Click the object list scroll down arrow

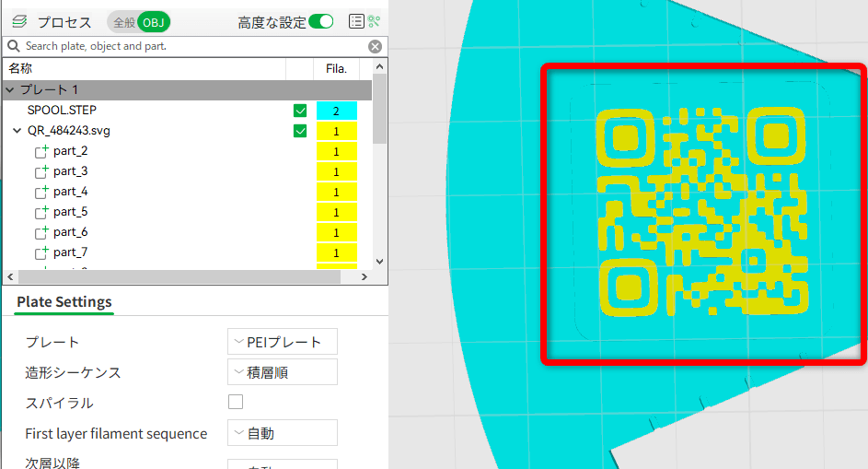[x=379, y=262]
